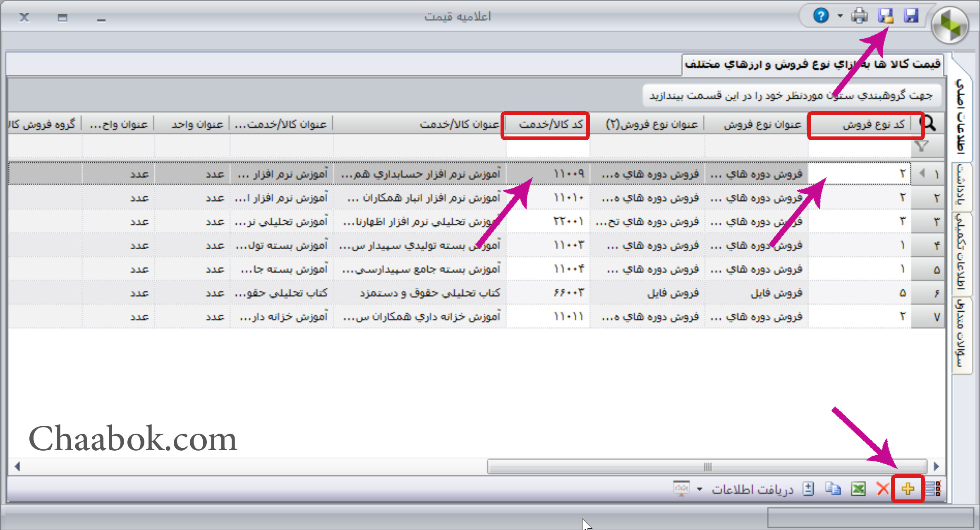Click cell آموزش بسته توليدي سپيدار
This screenshot has height=530, width=980.
[420, 246]
